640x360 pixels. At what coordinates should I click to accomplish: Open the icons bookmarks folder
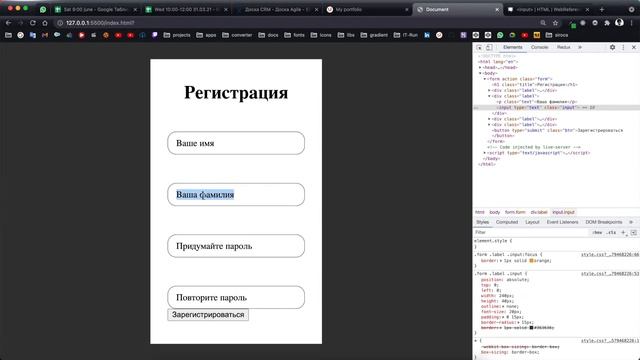(321, 35)
